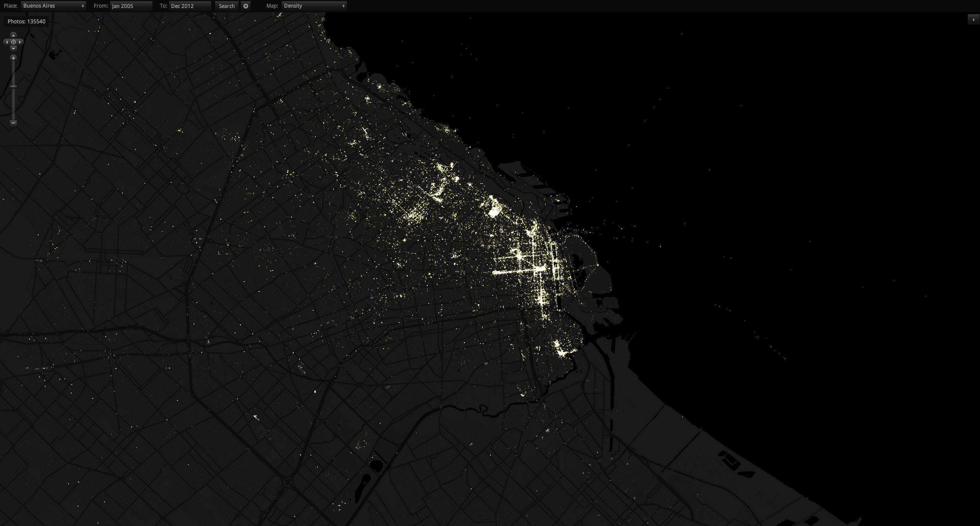Pan the map right with arrow
The height and width of the screenshot is (526, 980).
[x=20, y=42]
